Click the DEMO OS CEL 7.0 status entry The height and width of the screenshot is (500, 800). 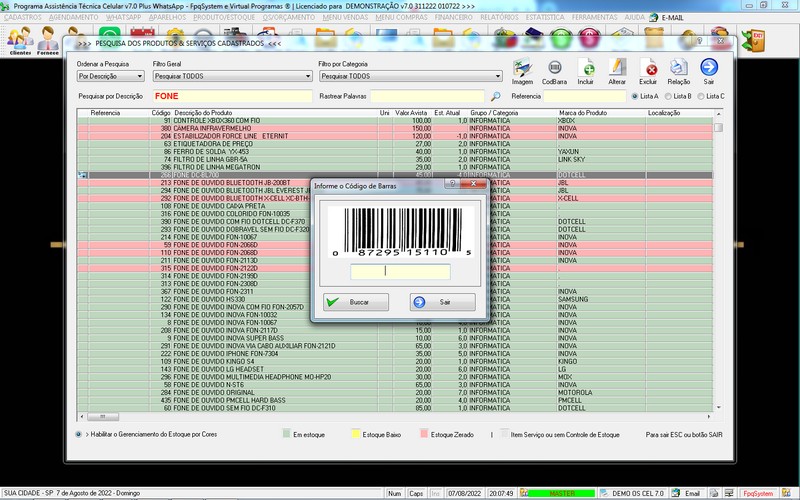(633, 493)
